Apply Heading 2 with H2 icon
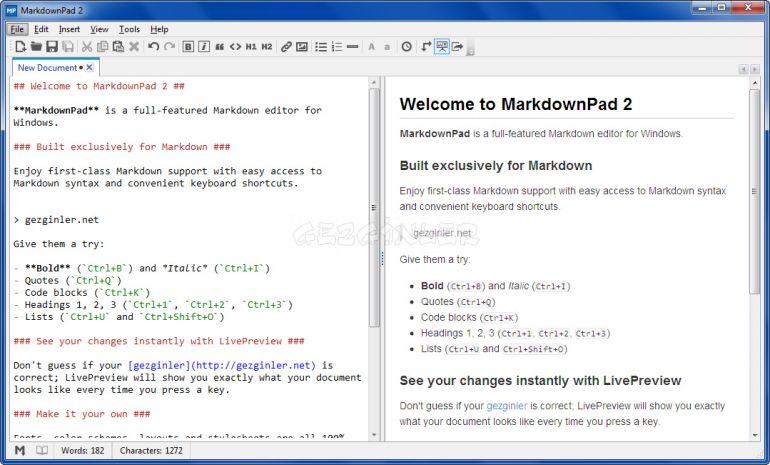Image resolution: width=770 pixels, height=465 pixels. point(267,47)
